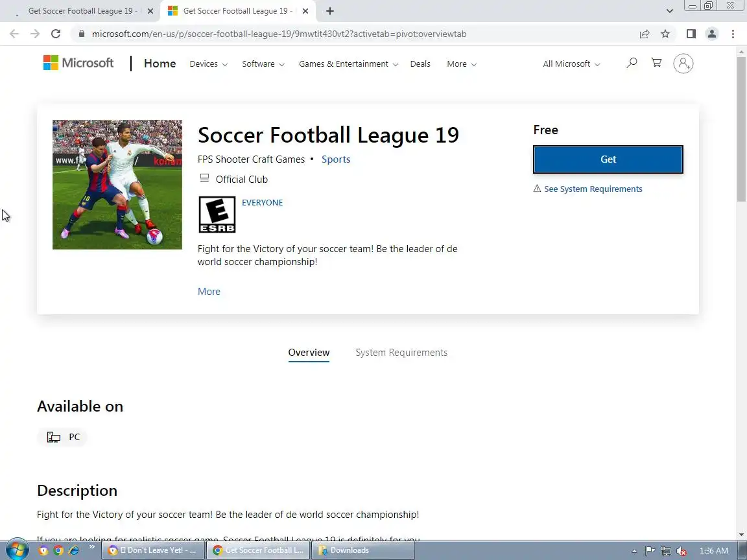Screen dimensions: 747x560
Task: Click the Microsoft logo
Action: [78, 63]
